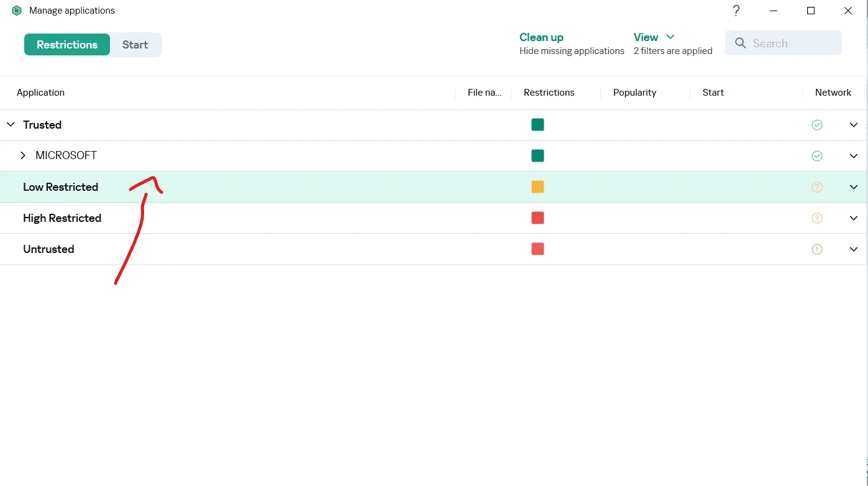
Task: Click the orange Low Restricted square
Action: 537,187
